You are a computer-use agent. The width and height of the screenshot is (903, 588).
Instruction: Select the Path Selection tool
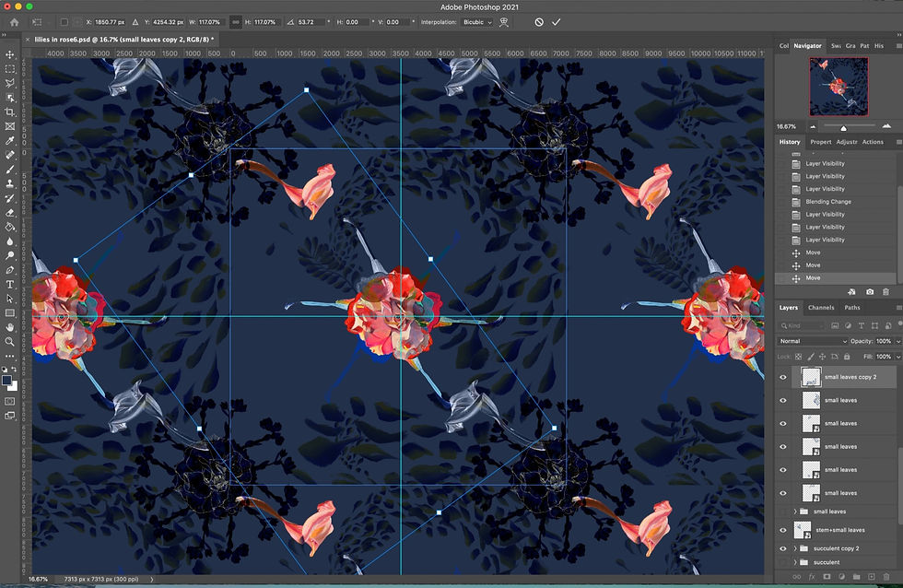pyautogui.click(x=10, y=299)
